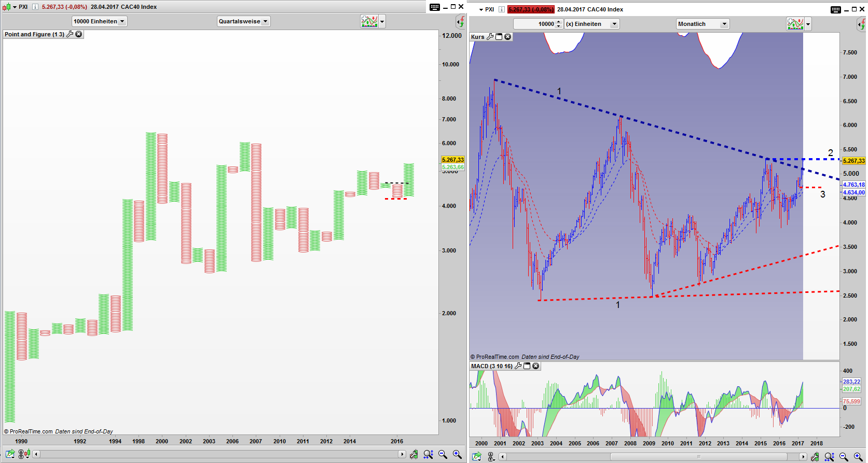
Task: Open chart style candlestick icon in left window
Action: [6, 7]
